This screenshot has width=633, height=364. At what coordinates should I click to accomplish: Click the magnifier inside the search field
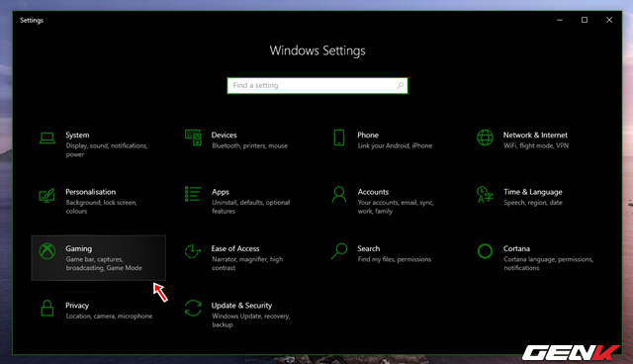[400, 85]
